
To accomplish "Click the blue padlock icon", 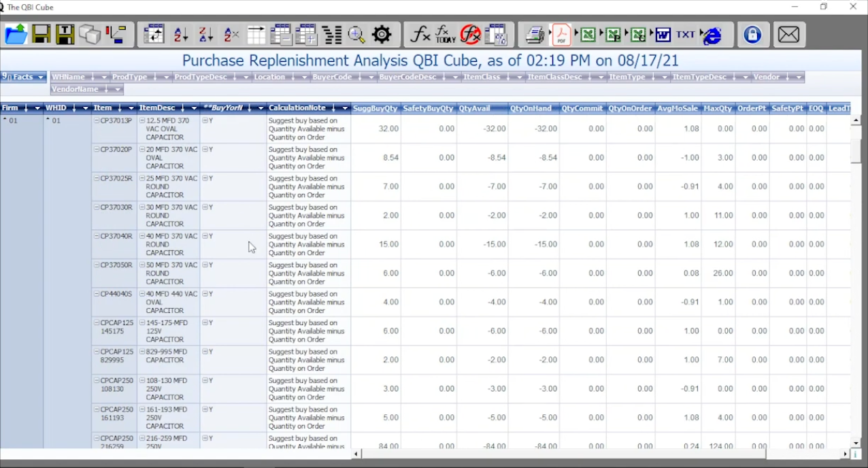I will (752, 35).
